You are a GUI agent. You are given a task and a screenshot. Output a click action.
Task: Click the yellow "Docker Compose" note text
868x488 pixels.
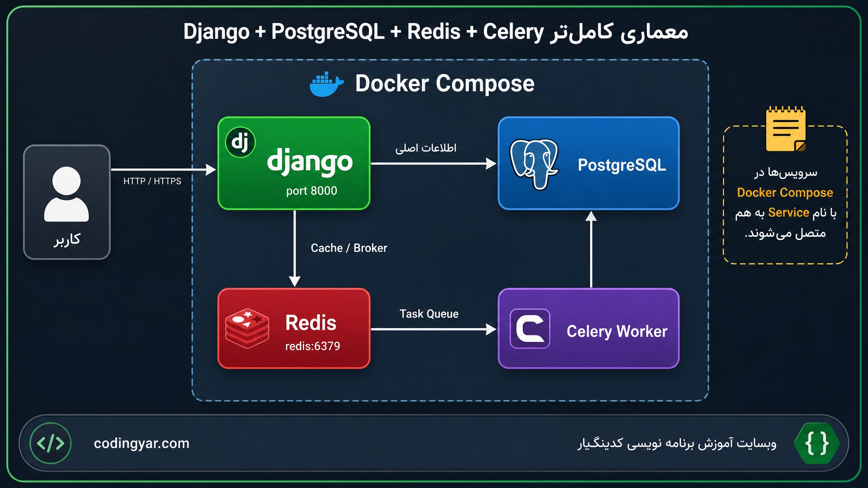(785, 192)
